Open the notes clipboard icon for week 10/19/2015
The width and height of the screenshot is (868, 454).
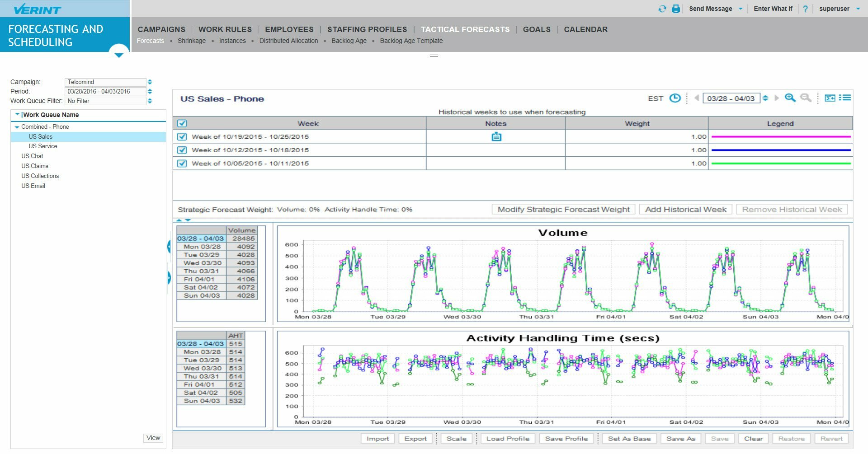coord(495,136)
